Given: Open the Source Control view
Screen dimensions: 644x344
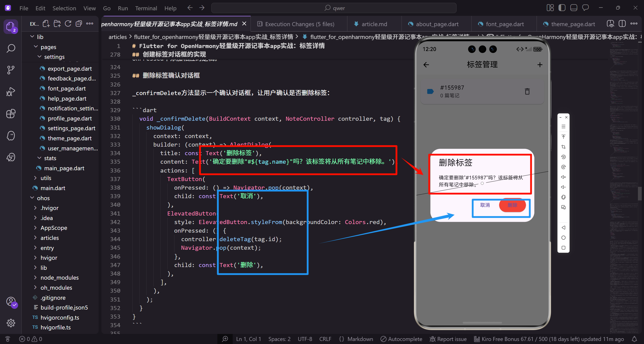Looking at the screenshot, I should pyautogui.click(x=11, y=70).
